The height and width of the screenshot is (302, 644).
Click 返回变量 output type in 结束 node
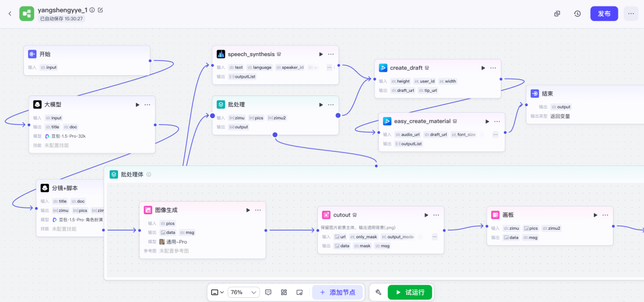point(560,116)
